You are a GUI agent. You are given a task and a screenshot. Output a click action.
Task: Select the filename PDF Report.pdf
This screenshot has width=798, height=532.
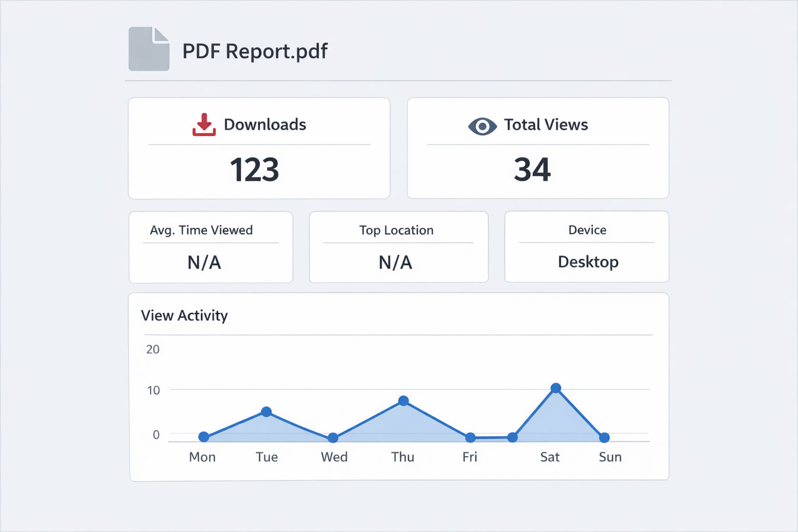coord(254,50)
